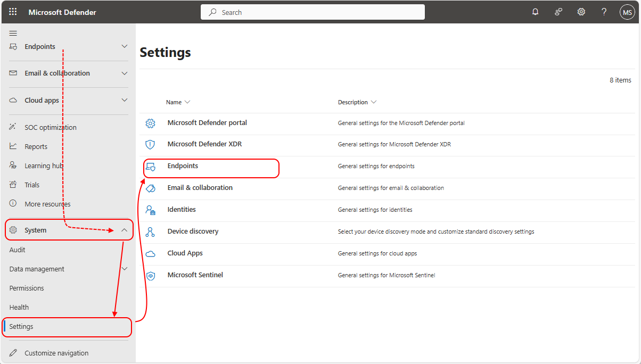The width and height of the screenshot is (641, 364).
Task: Select the Microsoft Defender XDR shield icon
Action: pyautogui.click(x=150, y=144)
